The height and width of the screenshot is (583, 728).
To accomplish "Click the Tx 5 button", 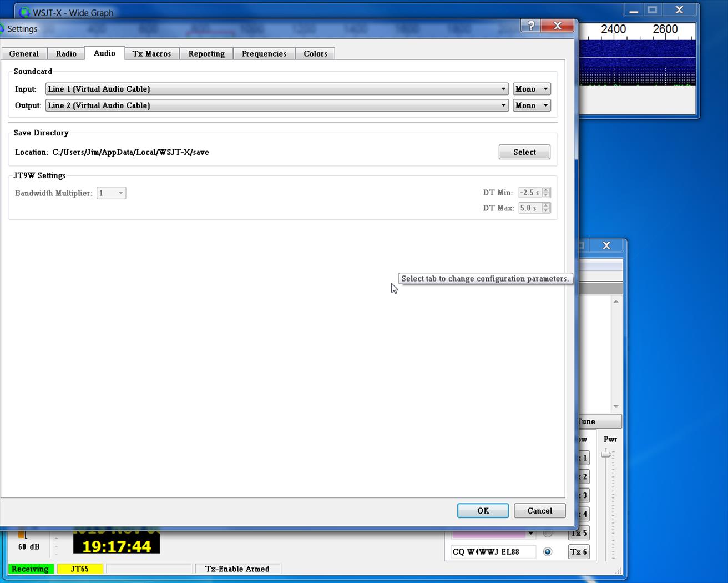I will click(x=579, y=533).
